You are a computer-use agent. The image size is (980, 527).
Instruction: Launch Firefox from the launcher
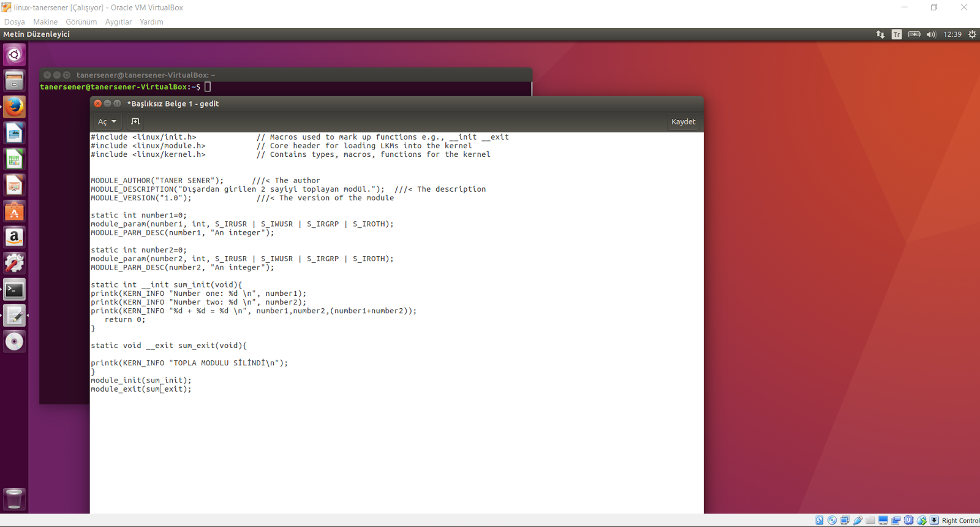click(14, 107)
